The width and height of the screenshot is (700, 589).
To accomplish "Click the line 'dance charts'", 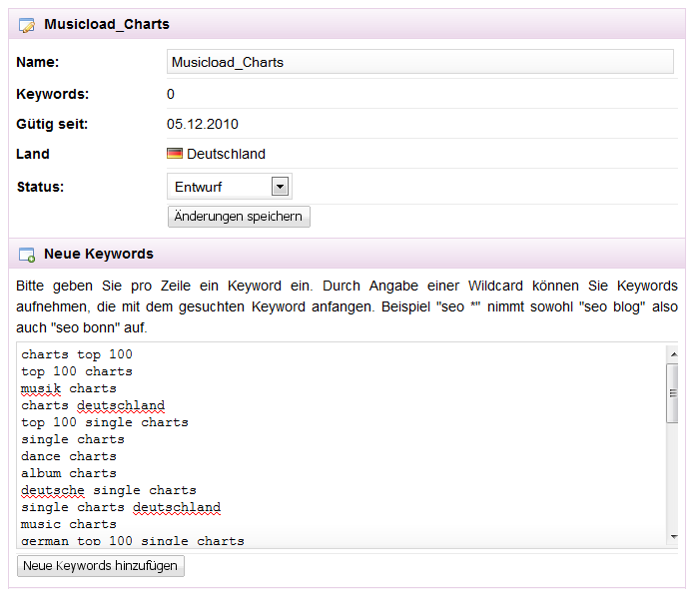I will click(x=69, y=456).
